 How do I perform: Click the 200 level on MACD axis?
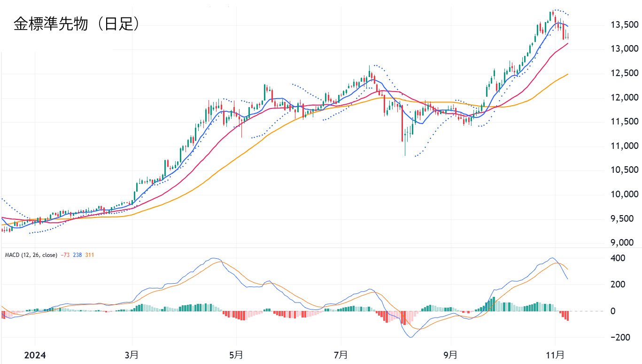coord(617,285)
